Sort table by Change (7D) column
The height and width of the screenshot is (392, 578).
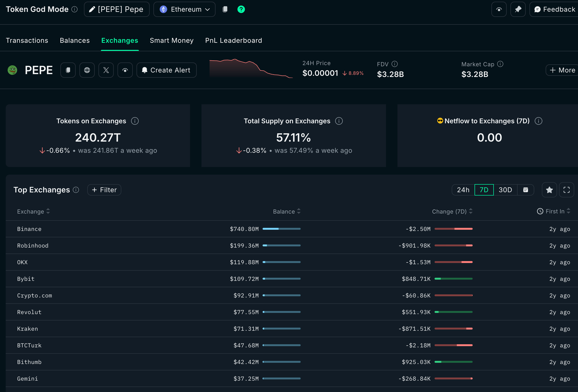coord(452,211)
